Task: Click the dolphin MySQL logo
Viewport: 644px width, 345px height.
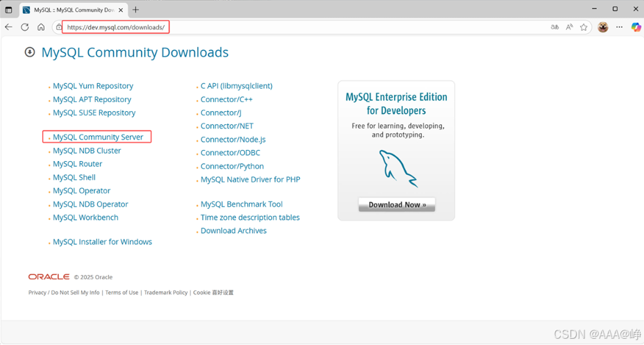Action: (398, 169)
